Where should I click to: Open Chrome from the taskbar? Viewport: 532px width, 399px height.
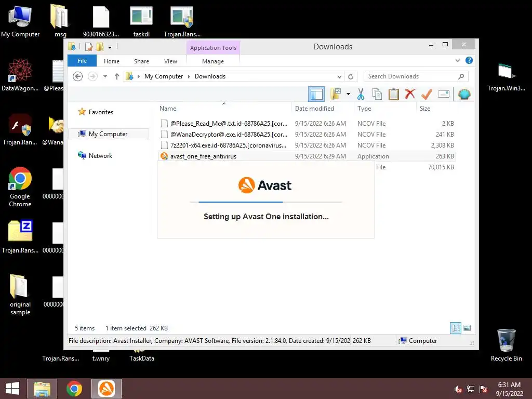[x=74, y=389]
